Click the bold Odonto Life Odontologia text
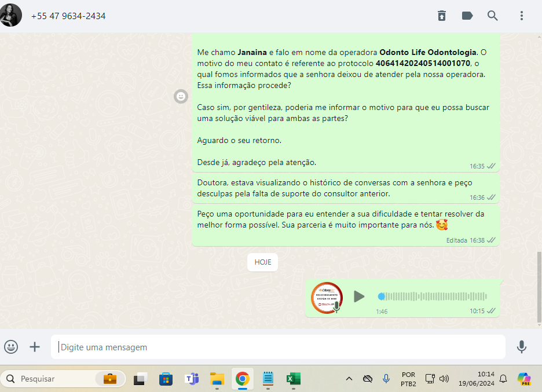Screen dimensions: 542x392 point(428,52)
